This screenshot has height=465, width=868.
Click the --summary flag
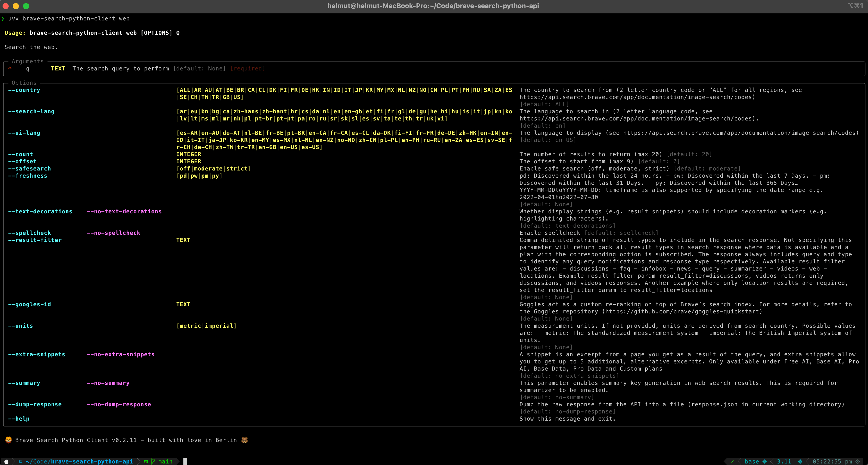pyautogui.click(x=24, y=383)
